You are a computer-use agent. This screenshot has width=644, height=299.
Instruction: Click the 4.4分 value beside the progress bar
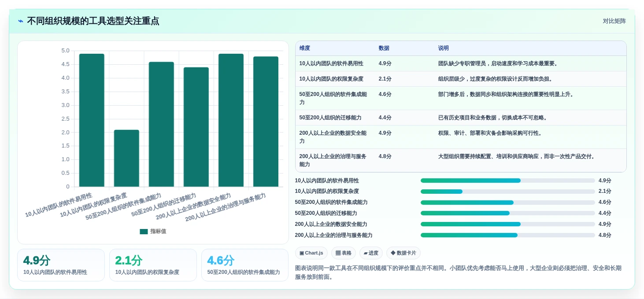[x=605, y=213]
